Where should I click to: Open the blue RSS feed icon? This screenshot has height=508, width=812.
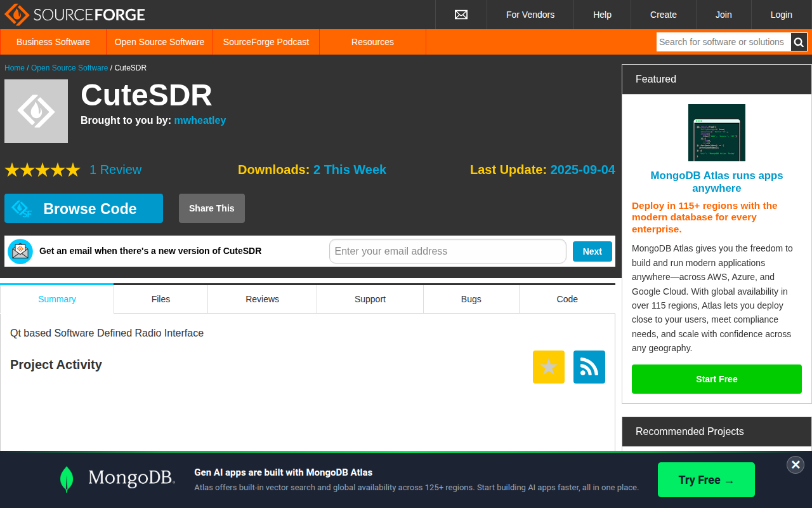(x=589, y=367)
